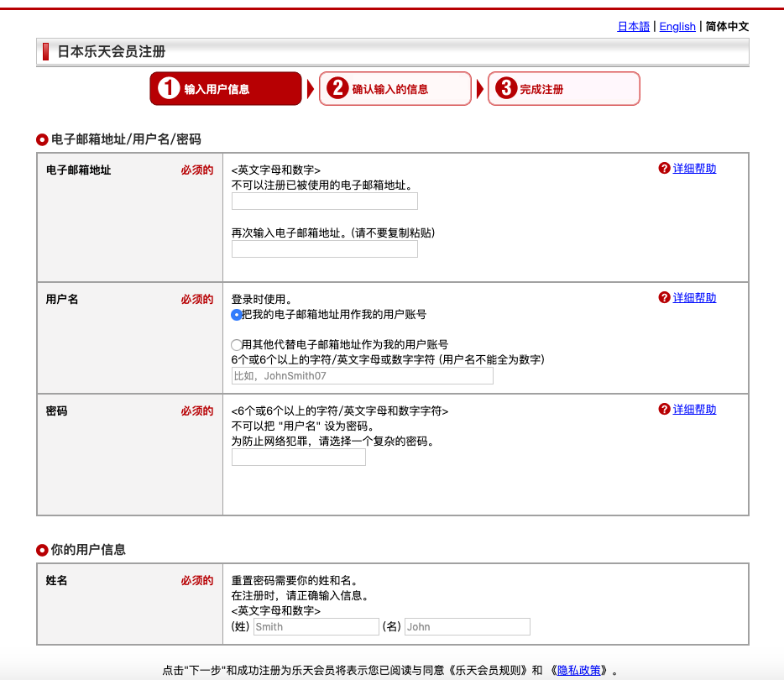
Task: Focus the JohnSmith07 username field
Action: (363, 376)
